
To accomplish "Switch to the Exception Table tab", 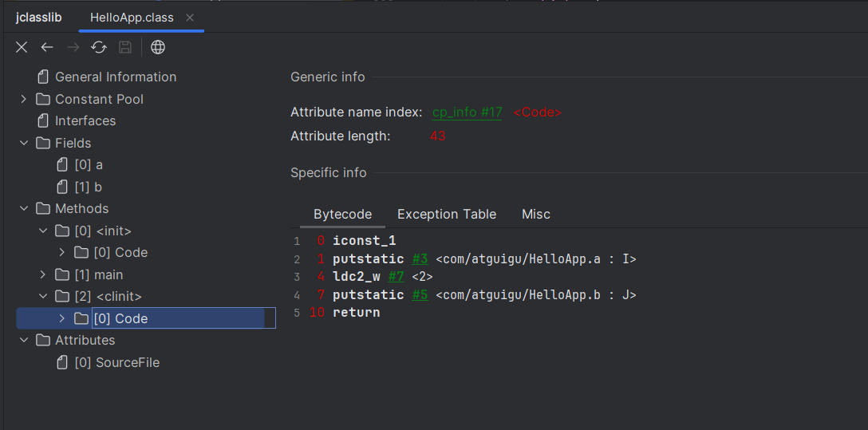I will click(x=446, y=214).
